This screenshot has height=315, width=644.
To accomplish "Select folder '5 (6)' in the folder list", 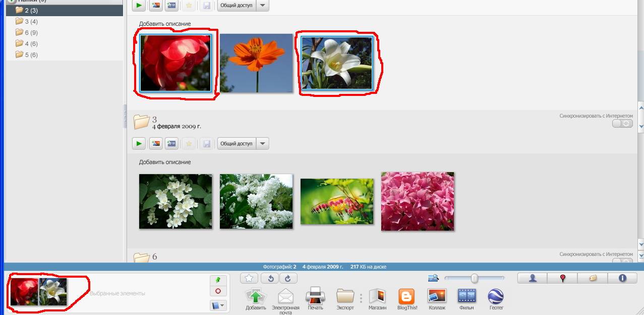I will 65,55.
